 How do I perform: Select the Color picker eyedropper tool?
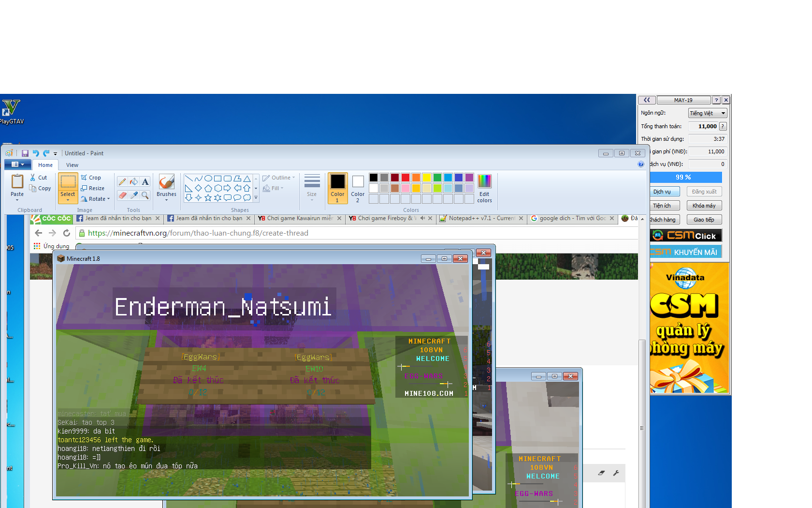tap(134, 195)
